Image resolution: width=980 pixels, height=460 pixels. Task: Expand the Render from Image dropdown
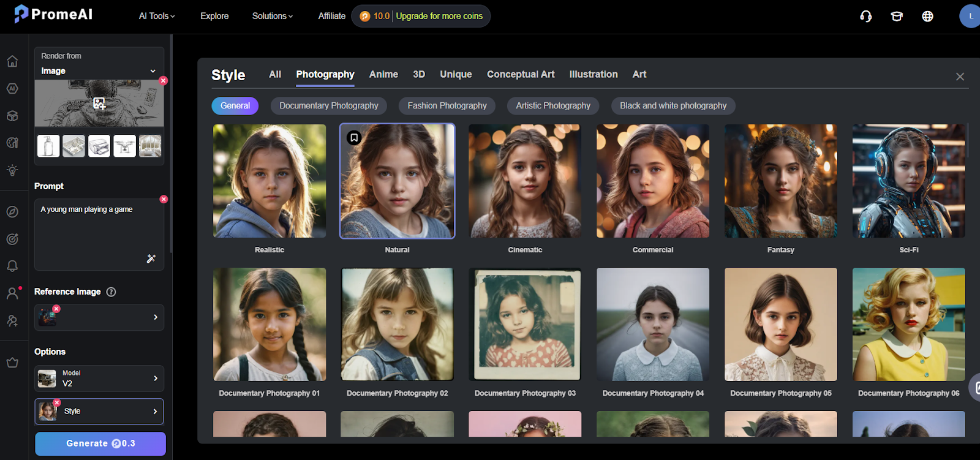[99, 71]
